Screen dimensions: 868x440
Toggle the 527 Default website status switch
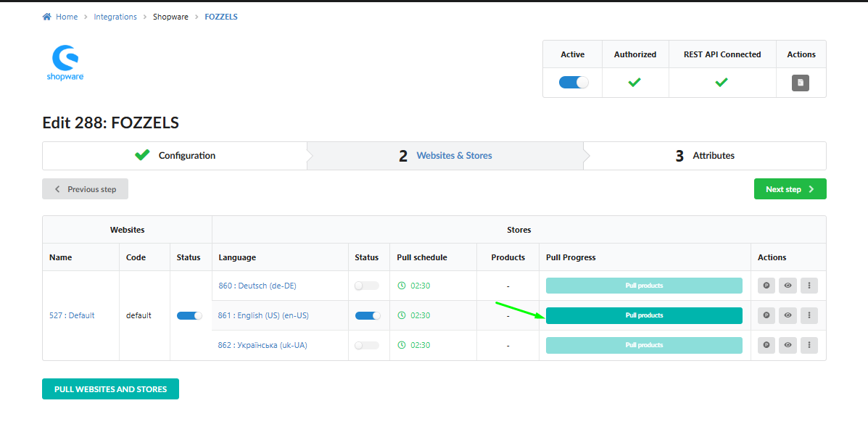click(x=189, y=315)
